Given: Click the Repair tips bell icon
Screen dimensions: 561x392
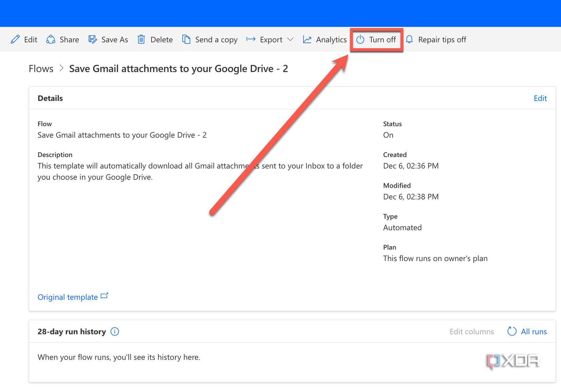Looking at the screenshot, I should pos(409,39).
